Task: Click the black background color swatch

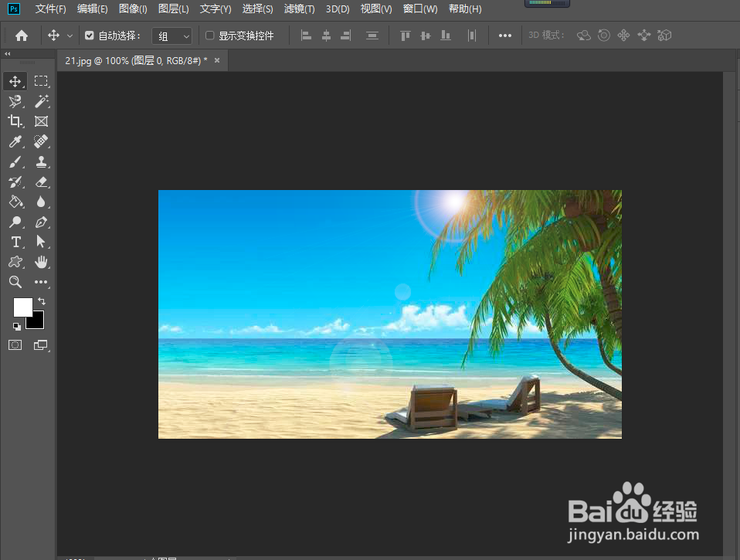Action: point(37,322)
